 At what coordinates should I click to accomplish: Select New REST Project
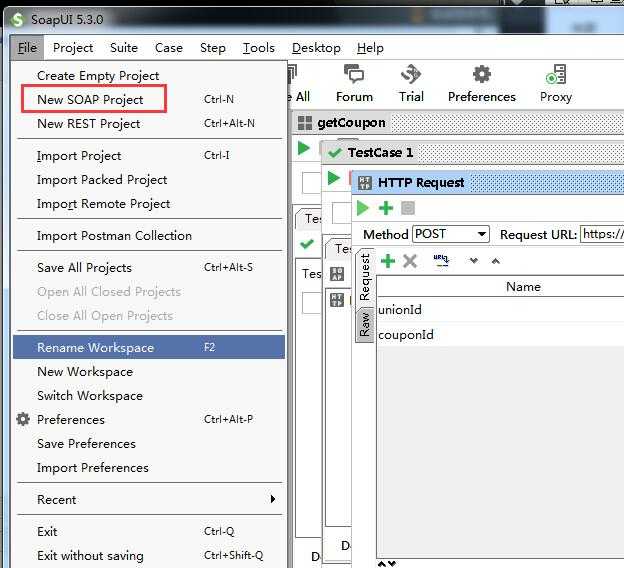149,124
